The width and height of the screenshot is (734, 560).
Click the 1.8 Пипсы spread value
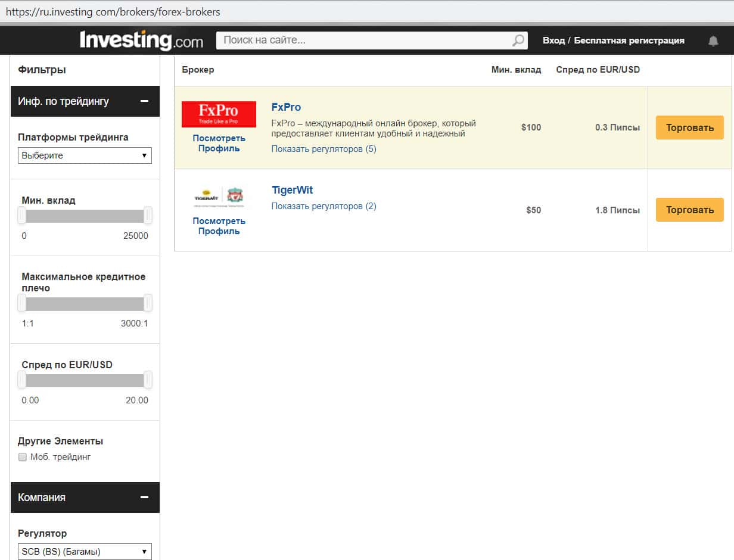(617, 210)
